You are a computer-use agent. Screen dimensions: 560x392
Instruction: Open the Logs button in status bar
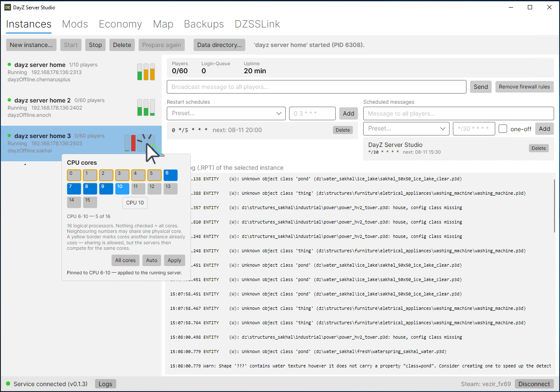tap(105, 384)
